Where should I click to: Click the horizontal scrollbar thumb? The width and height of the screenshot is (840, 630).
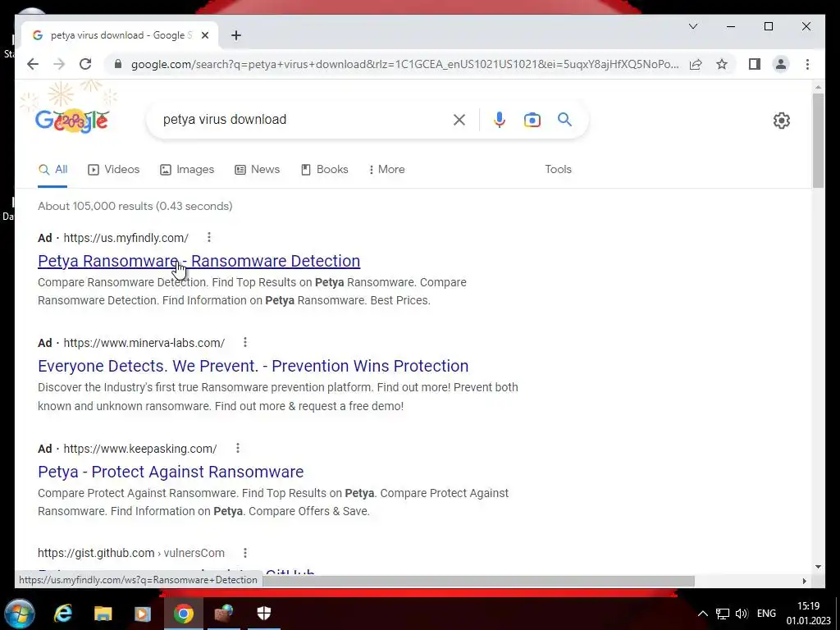click(478, 582)
